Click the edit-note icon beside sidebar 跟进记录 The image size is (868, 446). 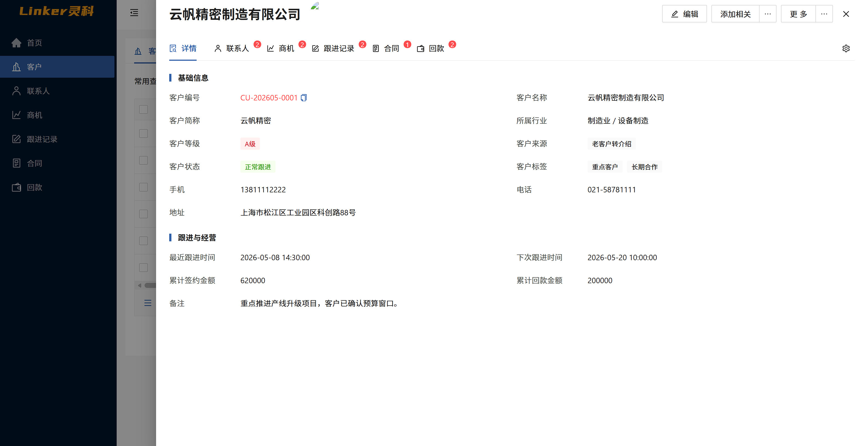16,139
